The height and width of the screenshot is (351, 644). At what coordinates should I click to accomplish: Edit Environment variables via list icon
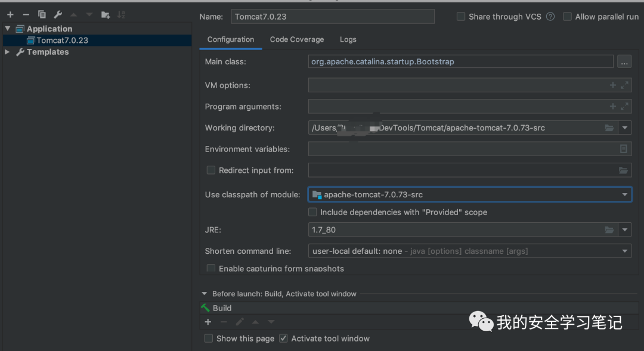pos(624,149)
